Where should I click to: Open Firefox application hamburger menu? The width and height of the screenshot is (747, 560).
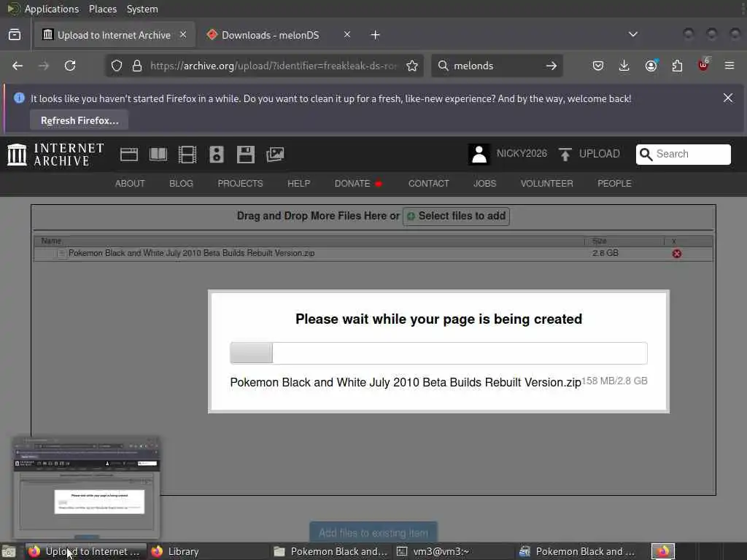(729, 66)
